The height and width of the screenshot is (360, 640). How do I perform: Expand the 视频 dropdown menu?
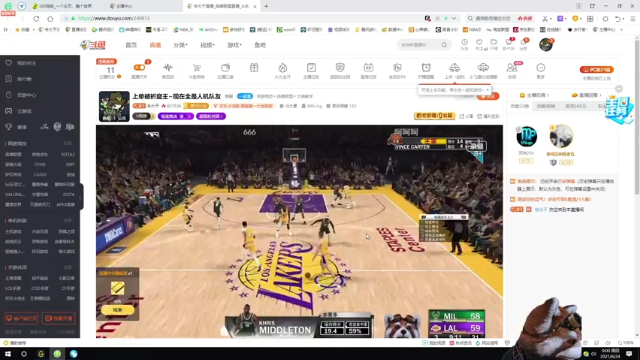[x=207, y=45]
